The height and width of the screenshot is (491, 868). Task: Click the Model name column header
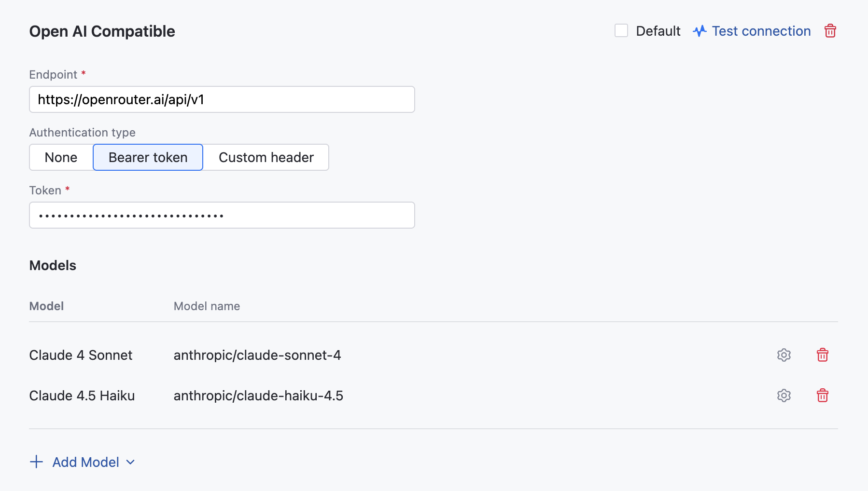207,306
